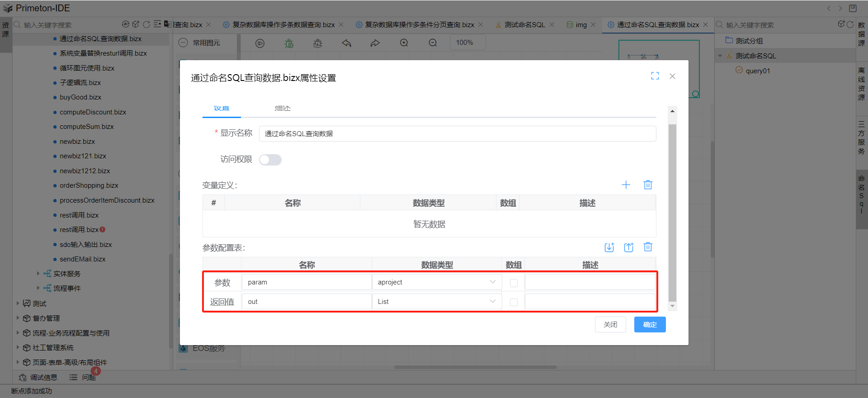Click the import icon in parameter config table
This screenshot has height=398, width=868.
[x=609, y=247]
